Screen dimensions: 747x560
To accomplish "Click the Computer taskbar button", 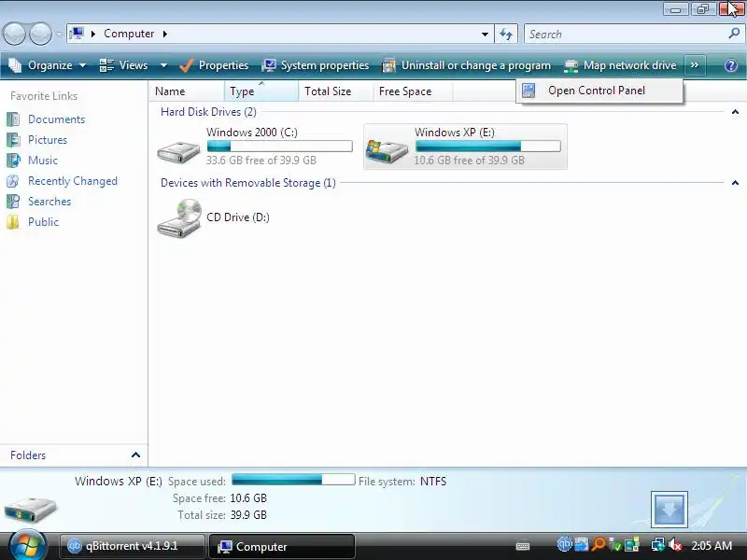I will (x=282, y=546).
